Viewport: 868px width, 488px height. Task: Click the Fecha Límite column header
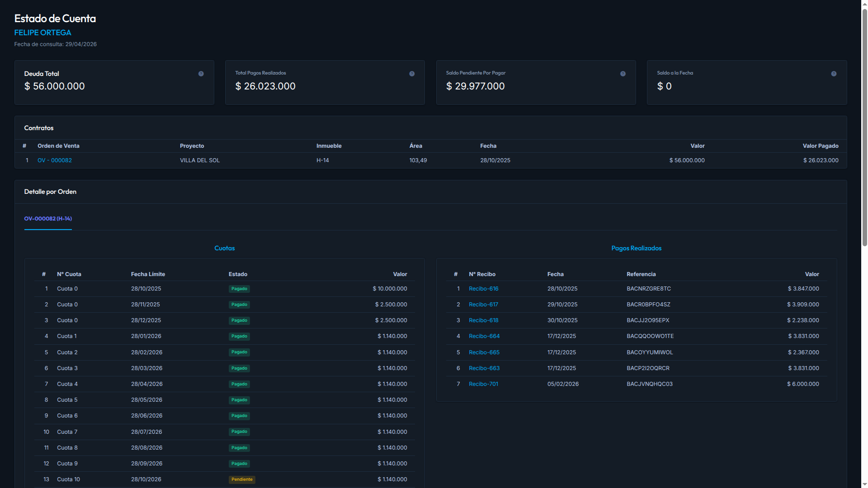[148, 274]
